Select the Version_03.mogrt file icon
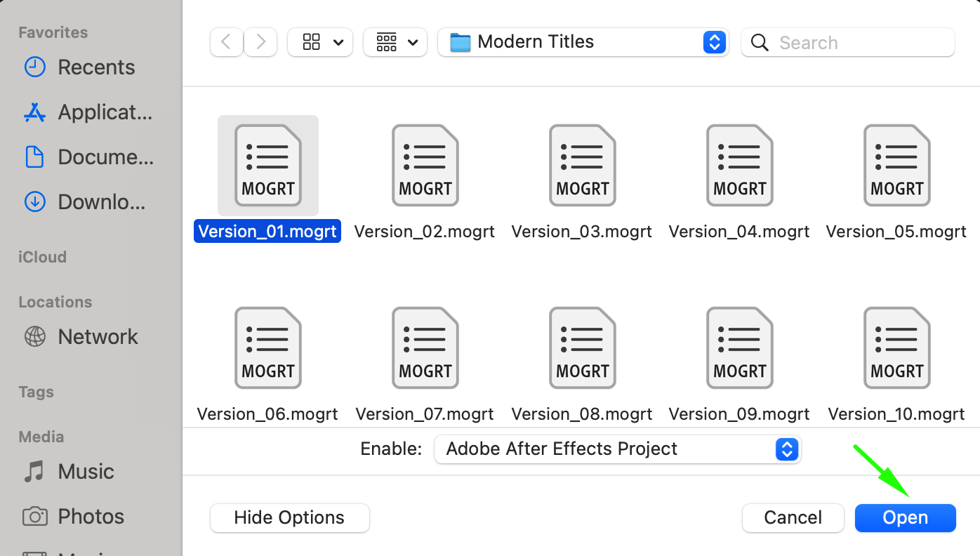Viewport: 980px width, 556px height. 582,166
